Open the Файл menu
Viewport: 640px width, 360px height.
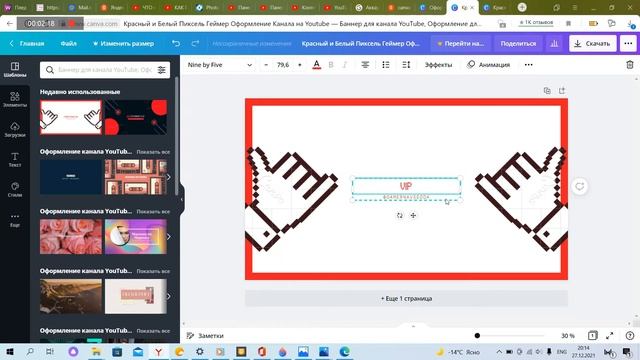coord(69,43)
